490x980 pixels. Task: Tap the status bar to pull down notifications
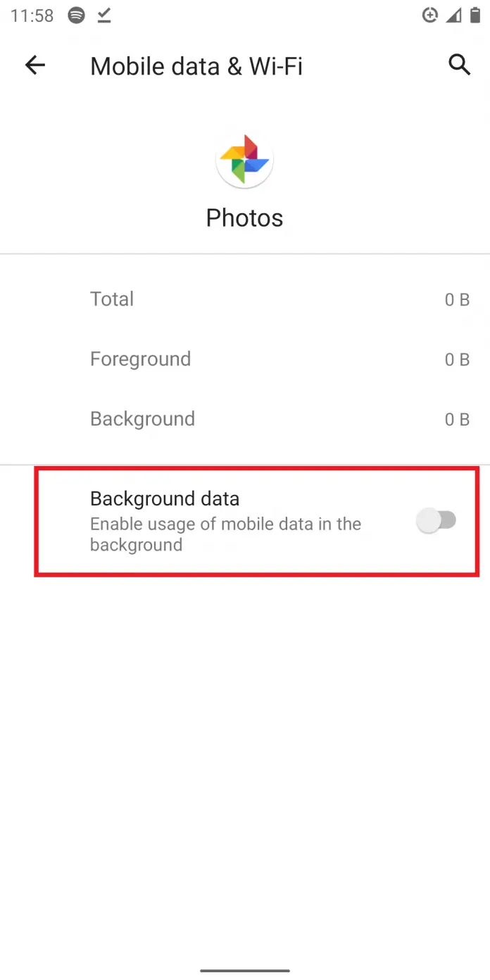click(245, 15)
